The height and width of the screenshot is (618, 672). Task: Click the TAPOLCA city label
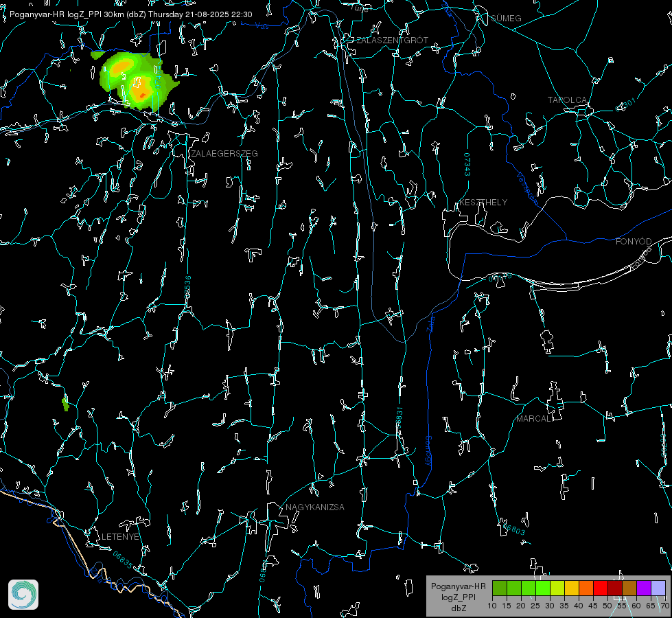(568, 100)
